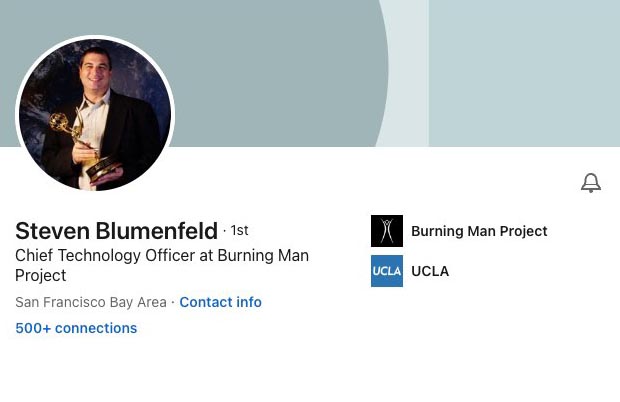The image size is (620, 402).
Task: Open Steven Blumenfeld's circular profile photo
Action: (x=96, y=115)
